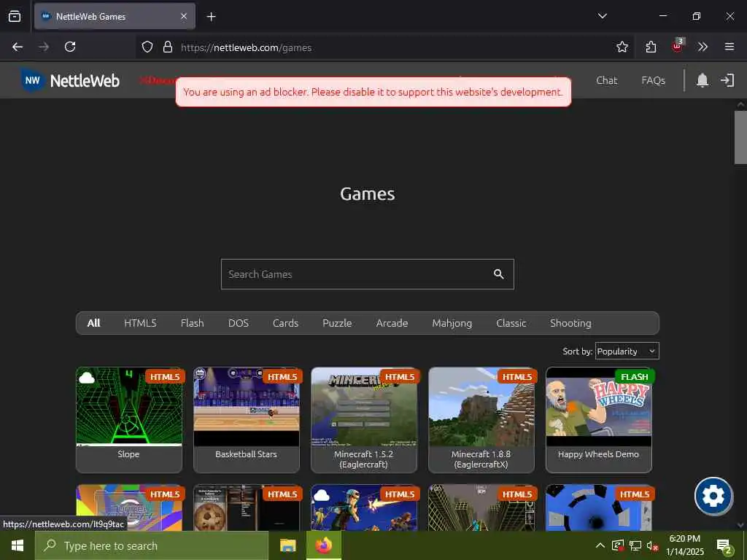
Task: Click the tracking protection shield icon
Action: tap(147, 47)
